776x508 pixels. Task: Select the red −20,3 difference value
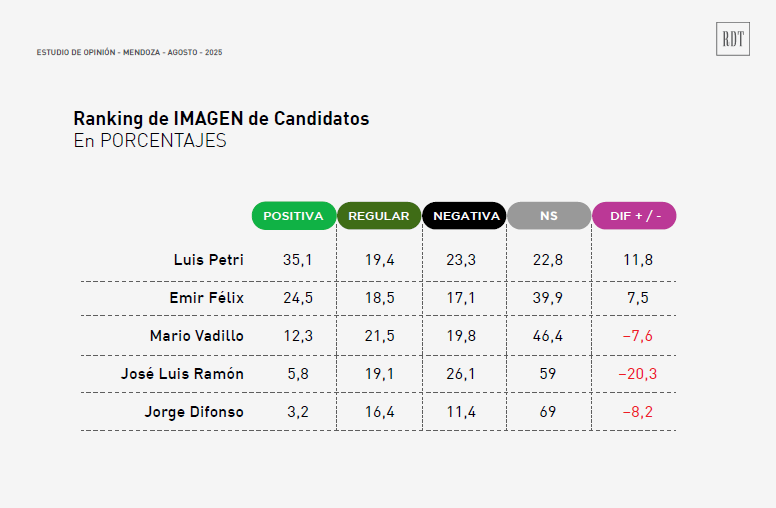point(637,374)
